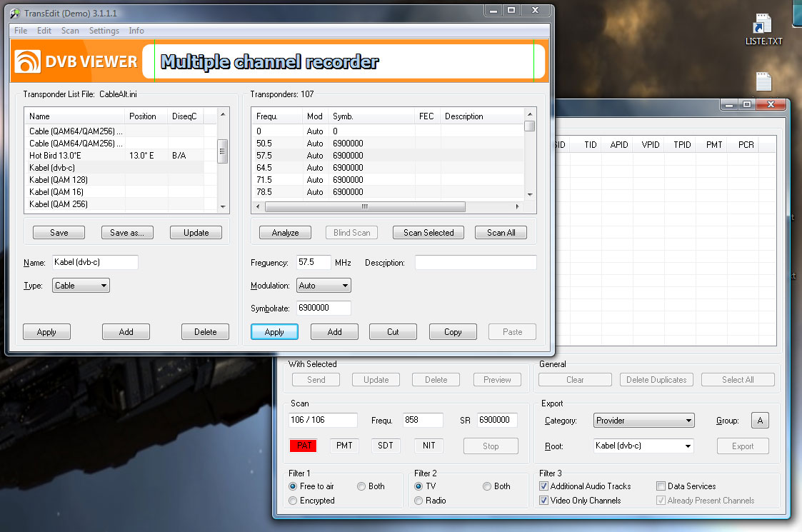
Task: Open the Modulation dropdown
Action: pyautogui.click(x=324, y=286)
